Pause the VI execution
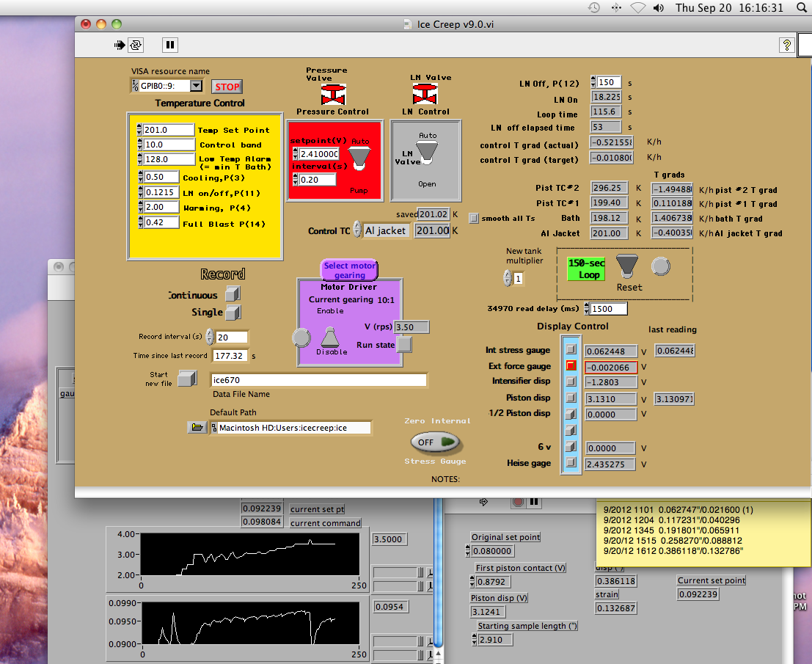 [170, 45]
